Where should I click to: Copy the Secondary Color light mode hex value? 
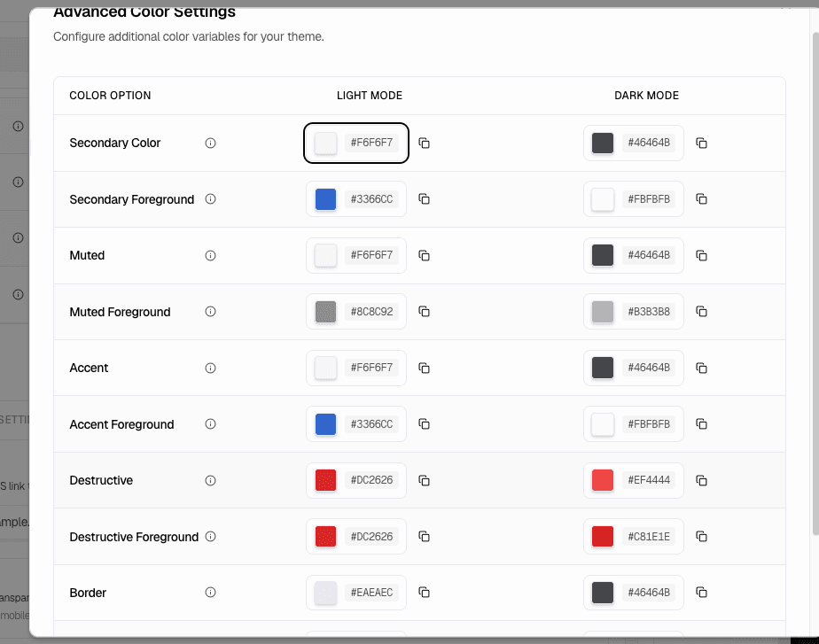[x=425, y=143]
